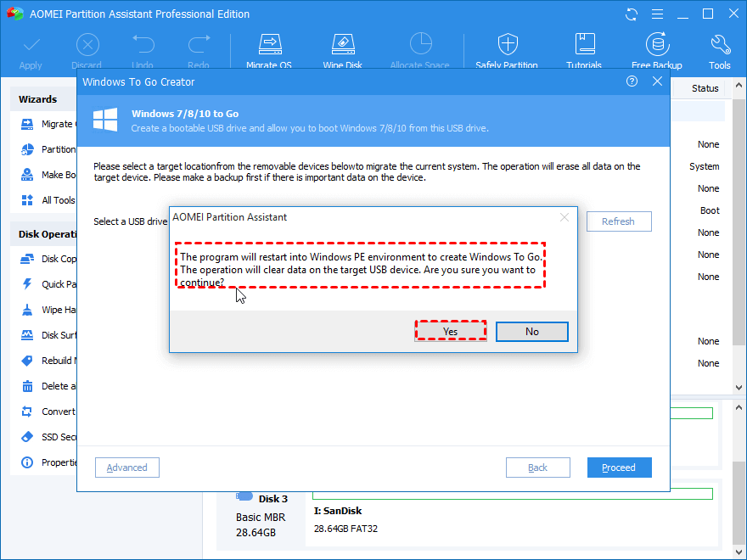Click the Undo arrow icon
This screenshot has height=560, width=747.
pyautogui.click(x=143, y=44)
